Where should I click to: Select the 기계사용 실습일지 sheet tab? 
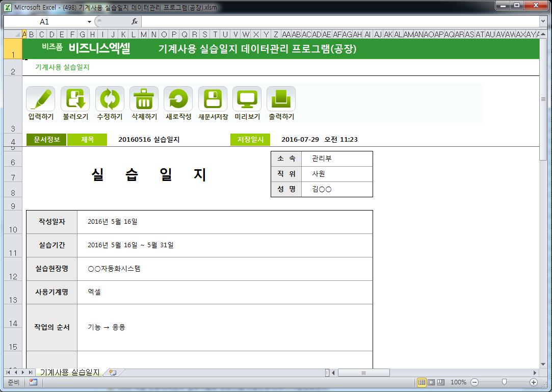69,372
